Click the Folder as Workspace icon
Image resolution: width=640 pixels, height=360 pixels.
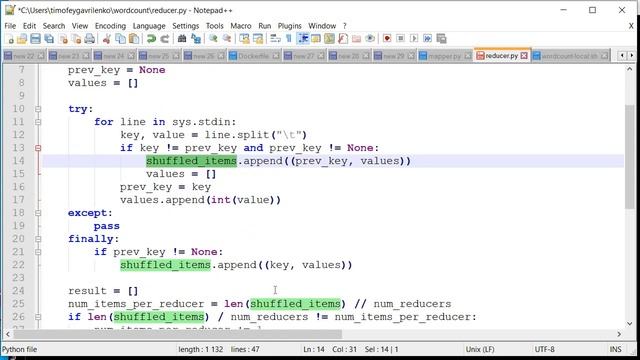356,39
